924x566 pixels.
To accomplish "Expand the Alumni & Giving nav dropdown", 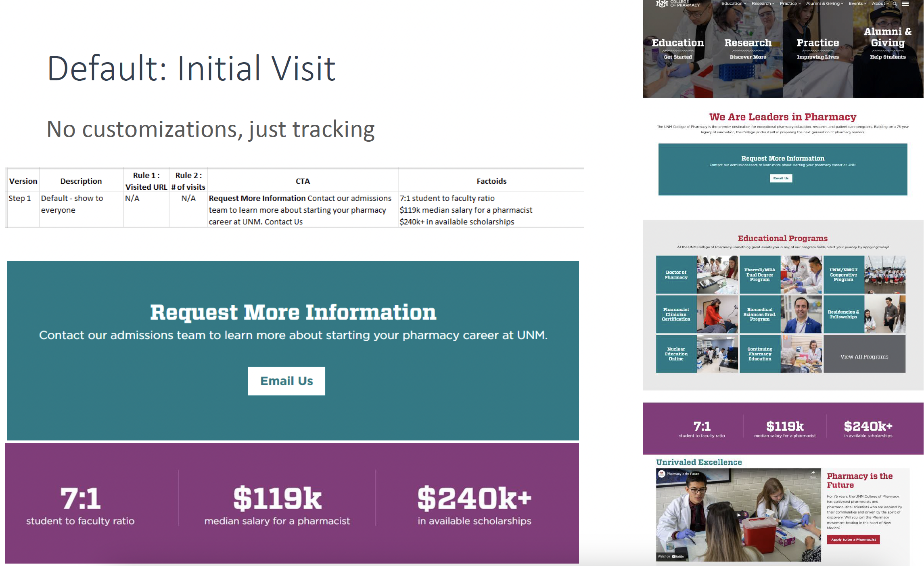I will click(824, 4).
